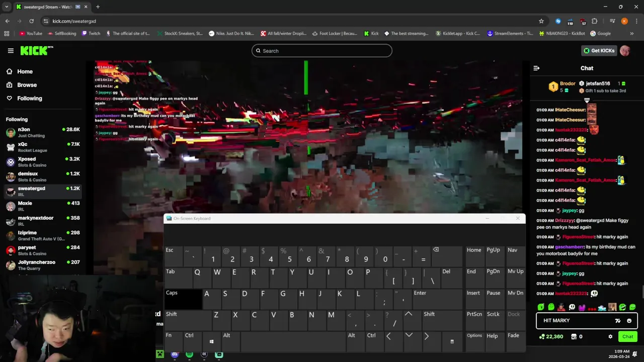Click Options key on On-Screen Keyboard
The height and width of the screenshot is (362, 644).
pos(474,342)
